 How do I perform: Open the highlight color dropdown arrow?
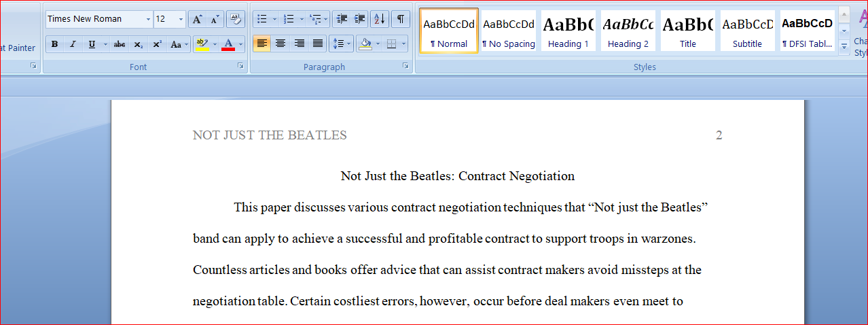[215, 44]
